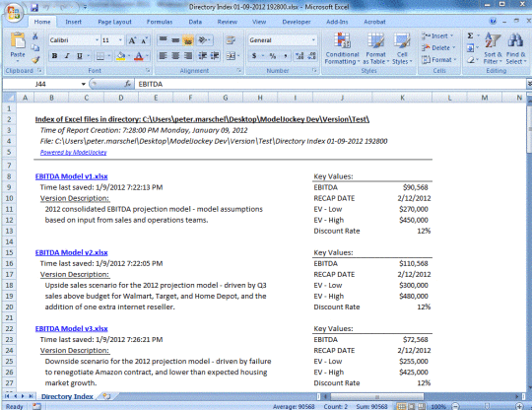Click the Orientation text-angle icon
This screenshot has width=532, height=410.
pos(204,40)
